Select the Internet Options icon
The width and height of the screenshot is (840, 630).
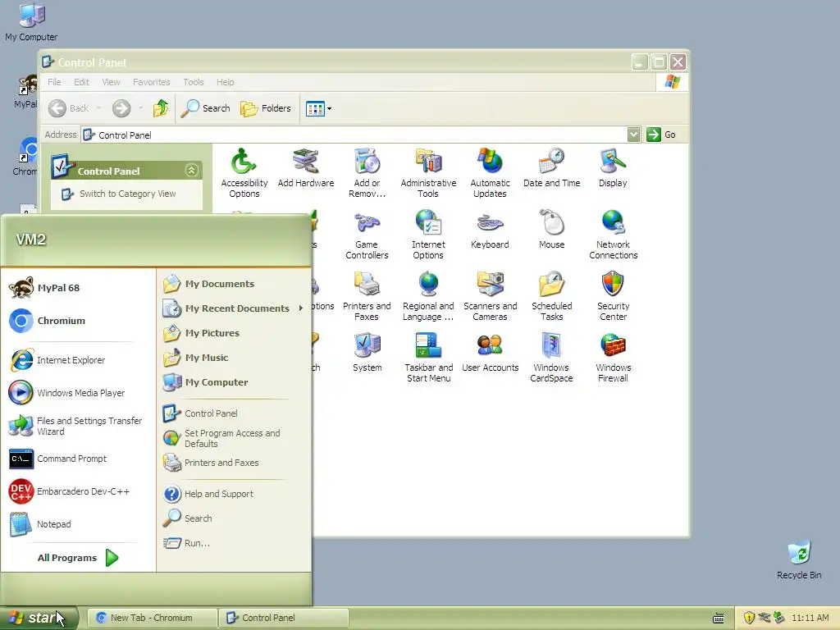point(428,235)
